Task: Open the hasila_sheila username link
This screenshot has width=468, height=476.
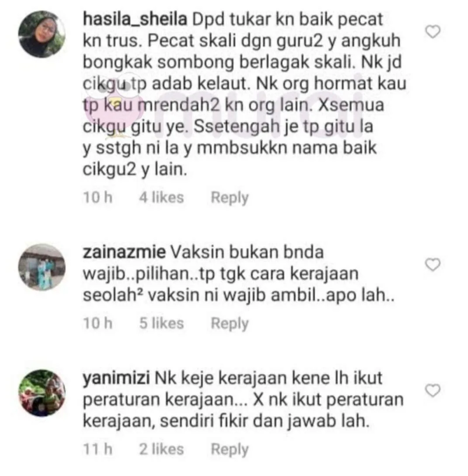Action: click(x=135, y=19)
